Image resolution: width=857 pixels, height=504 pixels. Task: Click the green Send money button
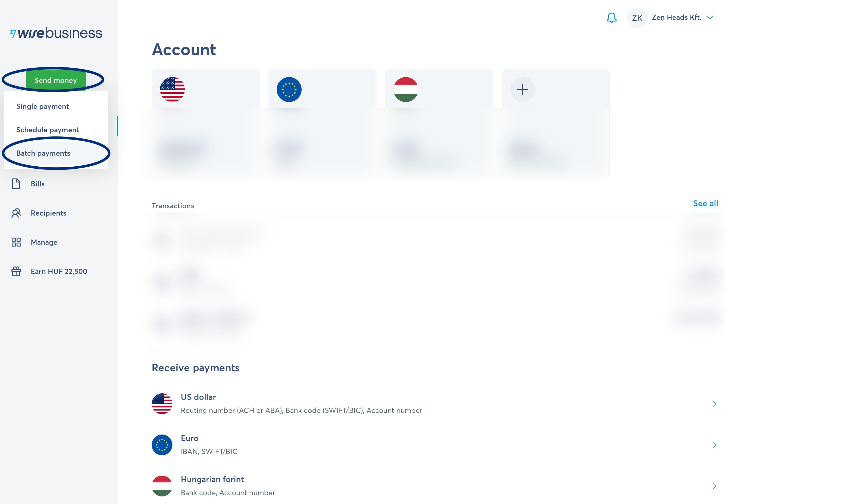click(56, 80)
